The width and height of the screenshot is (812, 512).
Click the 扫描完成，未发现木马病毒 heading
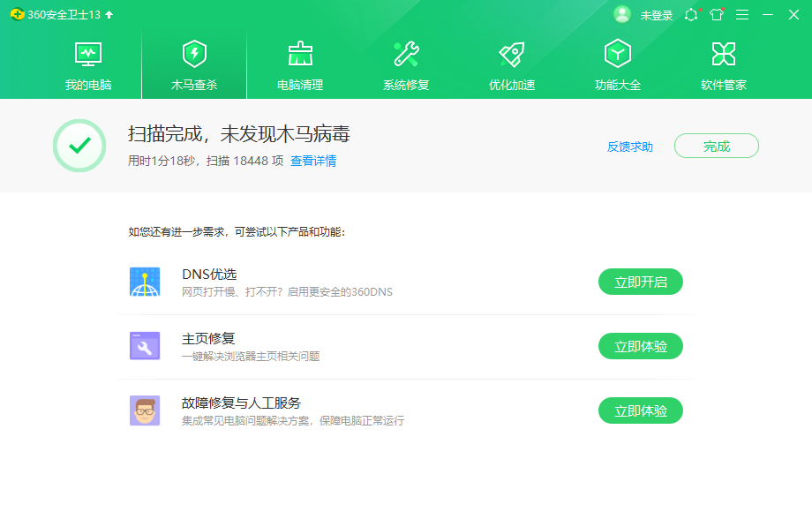(x=238, y=134)
